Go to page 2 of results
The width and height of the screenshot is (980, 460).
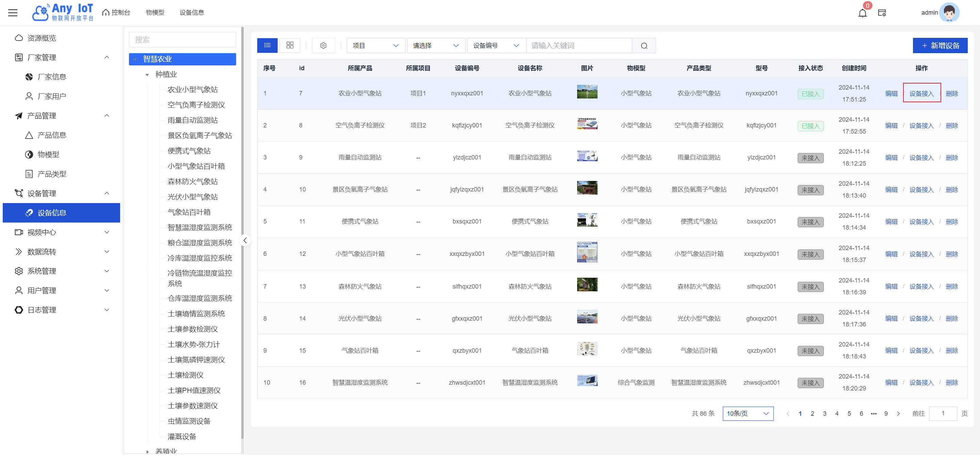pos(812,413)
